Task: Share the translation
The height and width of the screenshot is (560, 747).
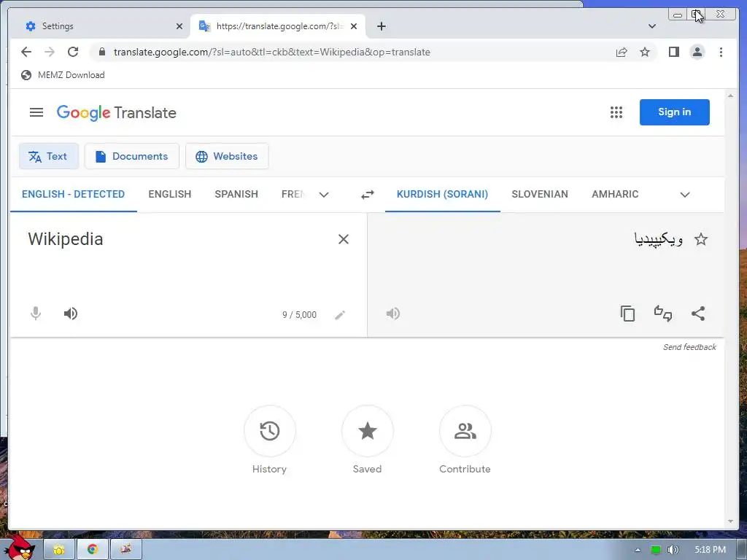Action: (x=698, y=314)
